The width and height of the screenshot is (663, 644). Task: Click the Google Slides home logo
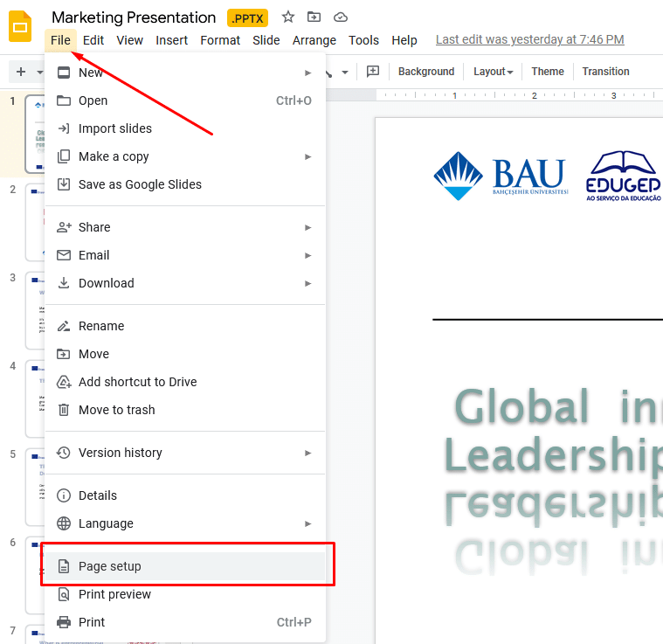coord(20,27)
